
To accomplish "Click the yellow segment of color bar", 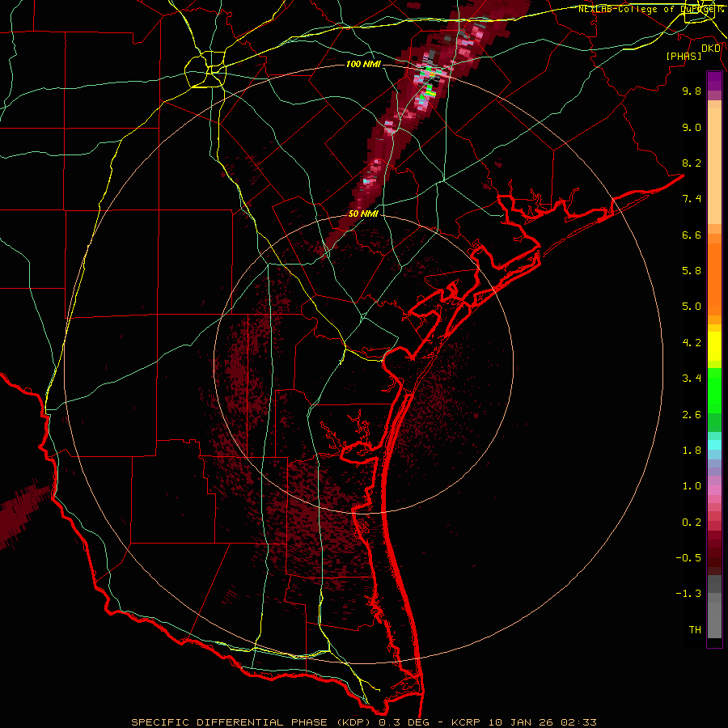I will [714, 346].
